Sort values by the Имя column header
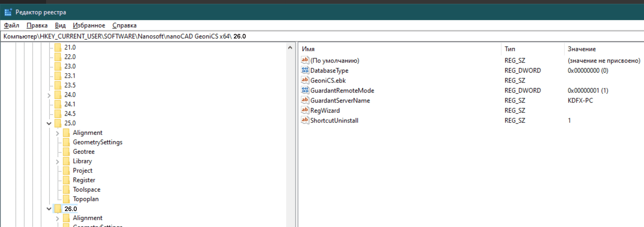Viewport: 644px width, 227px height. coord(308,49)
